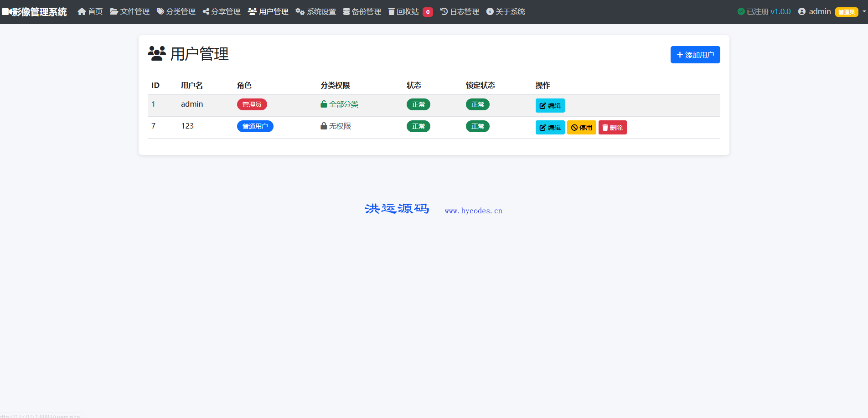Click the 普通用户 role badge for user 123
868x418 pixels.
coord(255,126)
